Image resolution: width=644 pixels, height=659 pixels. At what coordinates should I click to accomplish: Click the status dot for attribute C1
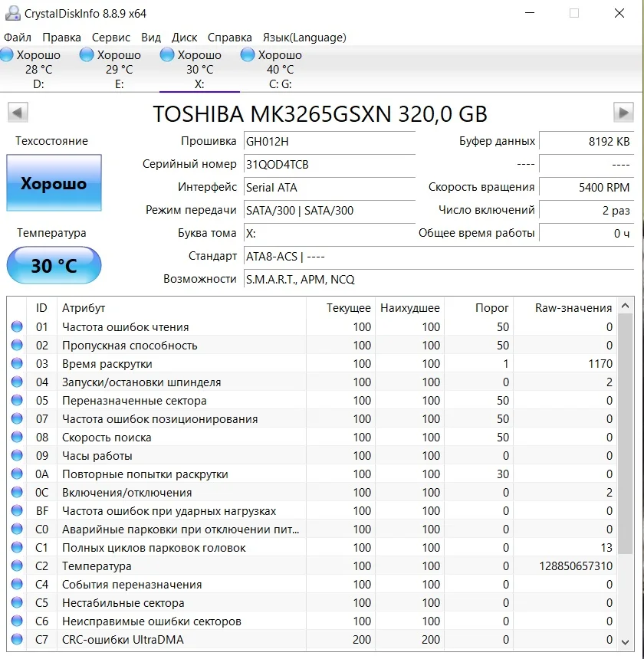(x=17, y=547)
